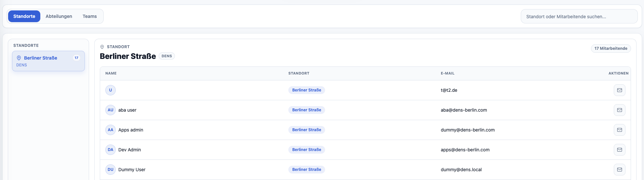Click the name Dummy User
Screen dimensions: 644x180
tap(132, 170)
